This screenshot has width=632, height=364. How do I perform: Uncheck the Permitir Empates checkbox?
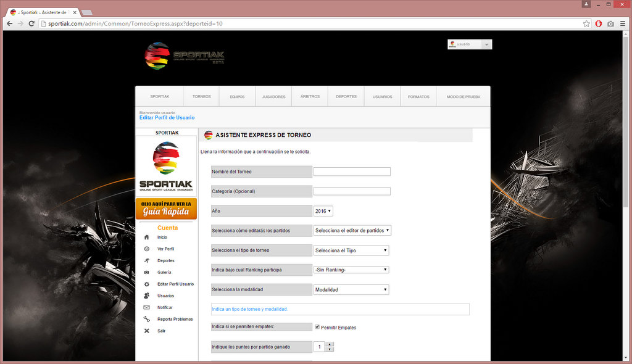(317, 327)
